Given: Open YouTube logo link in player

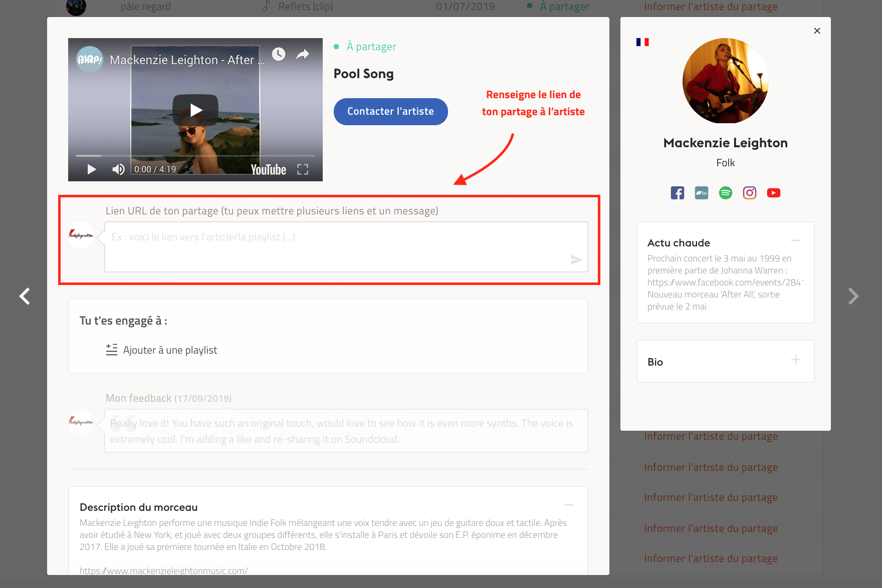Looking at the screenshot, I should [x=269, y=170].
